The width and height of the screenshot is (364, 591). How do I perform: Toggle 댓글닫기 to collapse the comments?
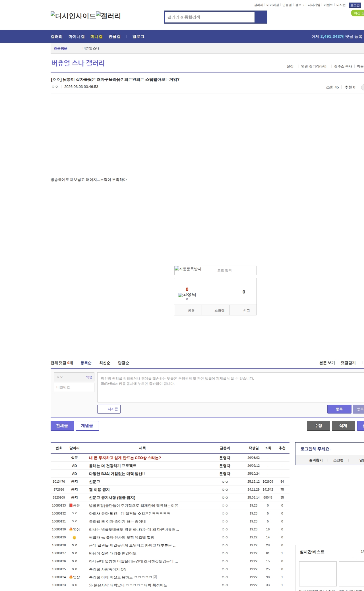click(x=348, y=363)
